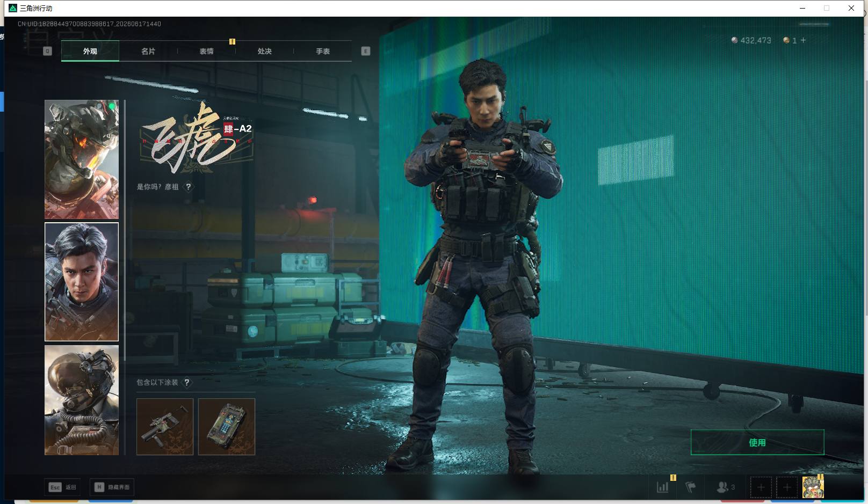Screen dimensions: 868x504
Task: Click the second empty squad slot plus
Action: (787, 487)
